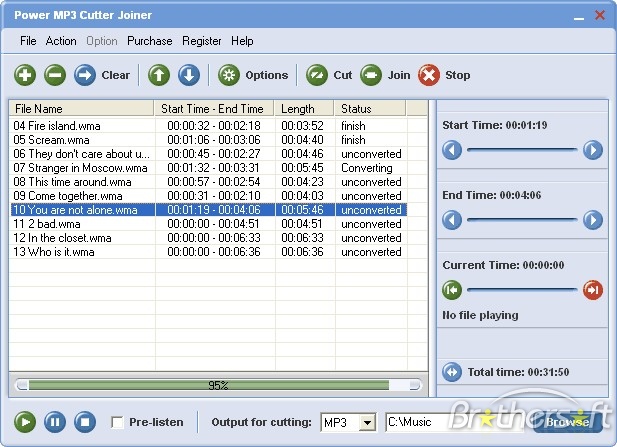
Task: Select row 12 In the closet.wma
Action: (x=209, y=238)
